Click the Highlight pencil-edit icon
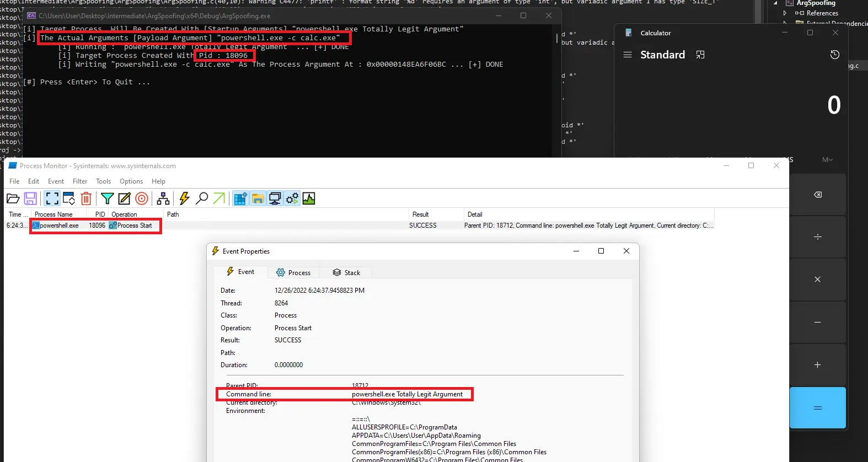868x462 pixels. coord(125,198)
